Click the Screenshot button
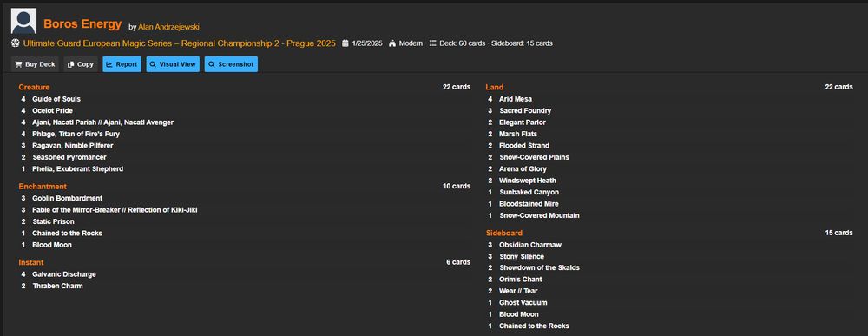Screen dimensions: 868x336 tap(231, 64)
